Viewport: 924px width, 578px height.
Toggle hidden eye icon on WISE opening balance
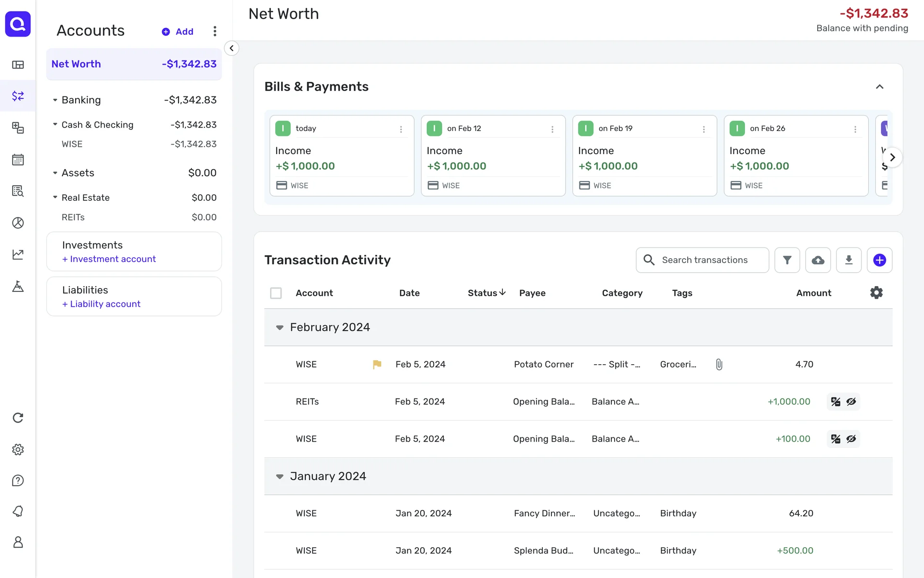pos(851,439)
